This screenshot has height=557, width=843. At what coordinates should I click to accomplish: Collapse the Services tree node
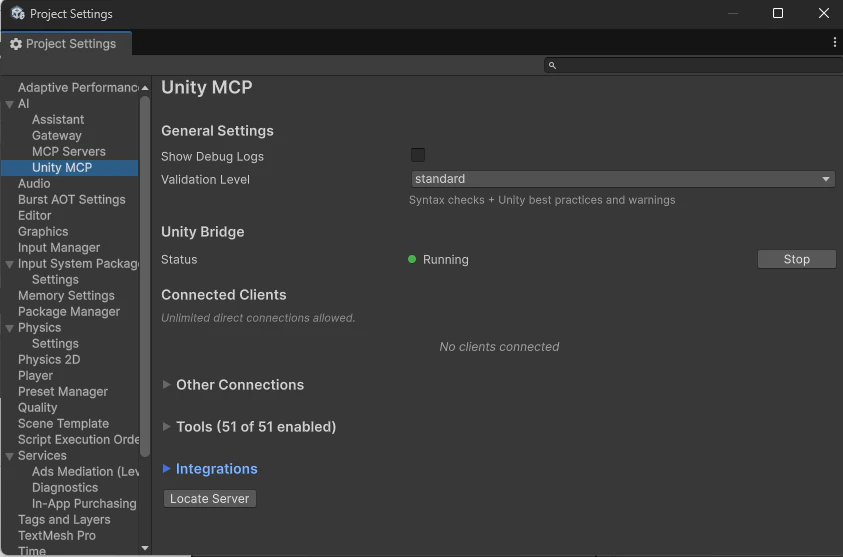pyautogui.click(x=9, y=456)
